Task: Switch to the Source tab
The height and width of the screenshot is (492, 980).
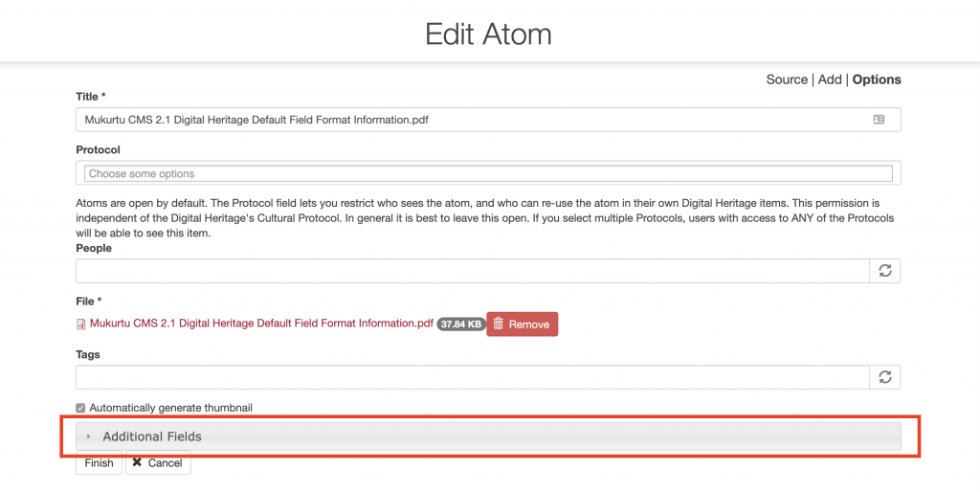Action: [787, 79]
